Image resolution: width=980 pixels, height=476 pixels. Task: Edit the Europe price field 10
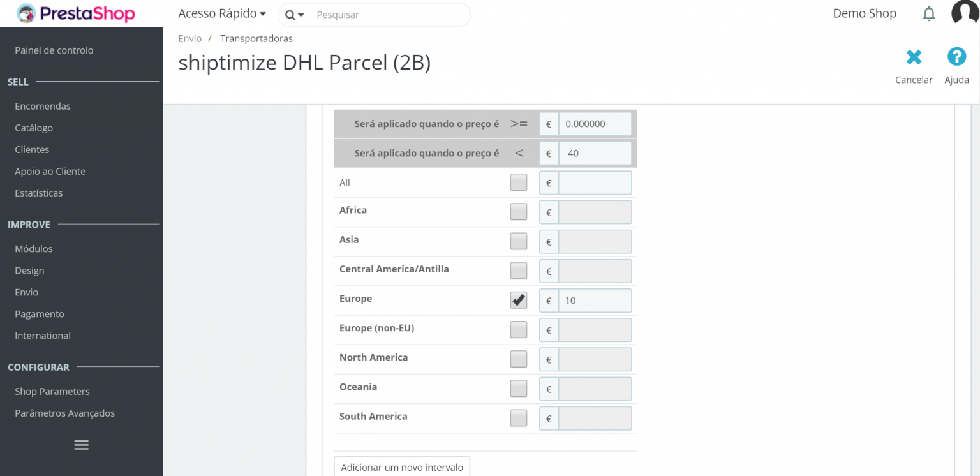pos(595,301)
